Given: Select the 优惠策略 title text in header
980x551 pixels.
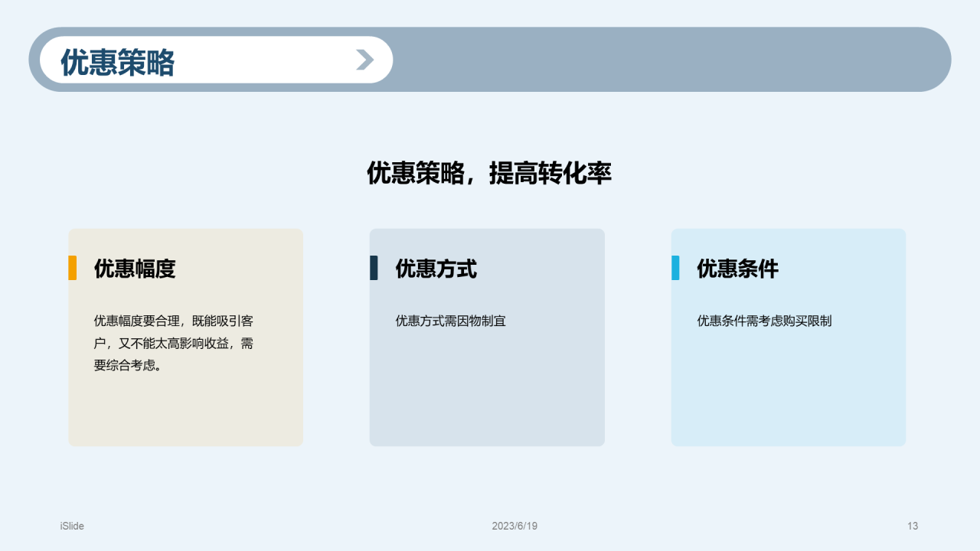Looking at the screenshot, I should [117, 62].
